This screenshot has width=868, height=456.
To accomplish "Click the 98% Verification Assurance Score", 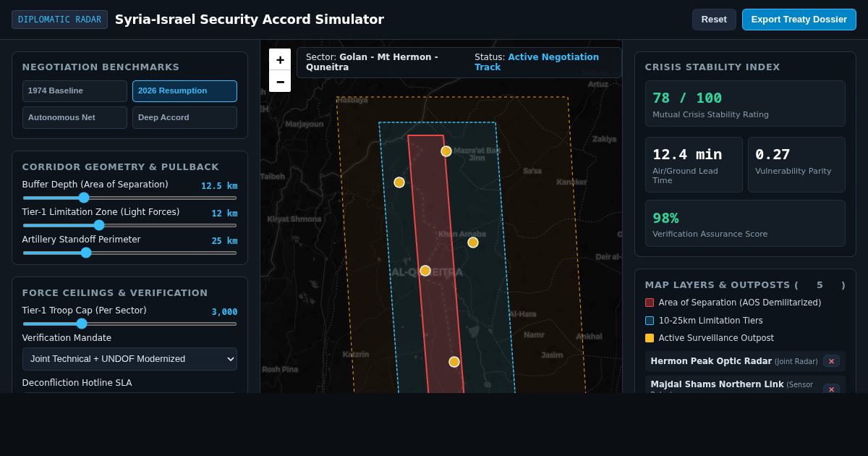I will coord(665,218).
